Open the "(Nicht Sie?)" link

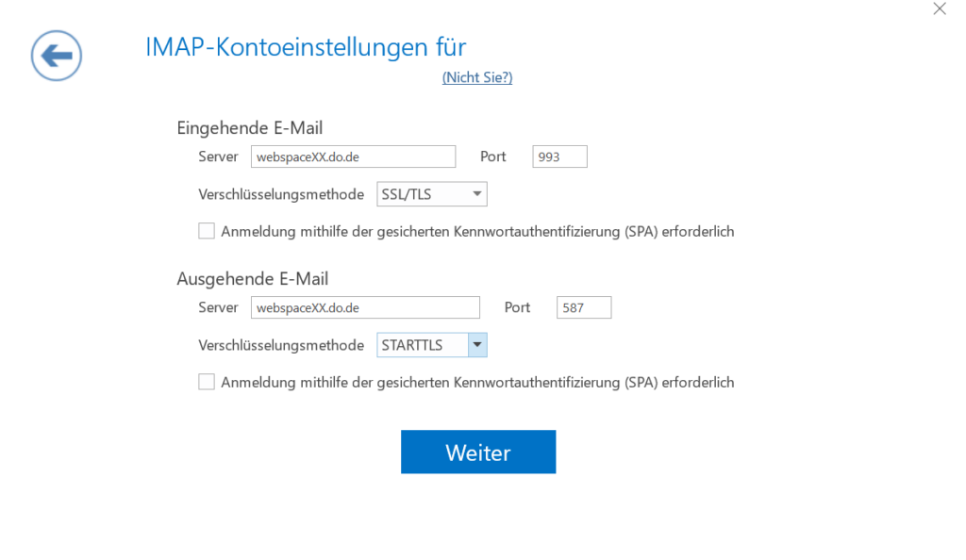click(476, 77)
